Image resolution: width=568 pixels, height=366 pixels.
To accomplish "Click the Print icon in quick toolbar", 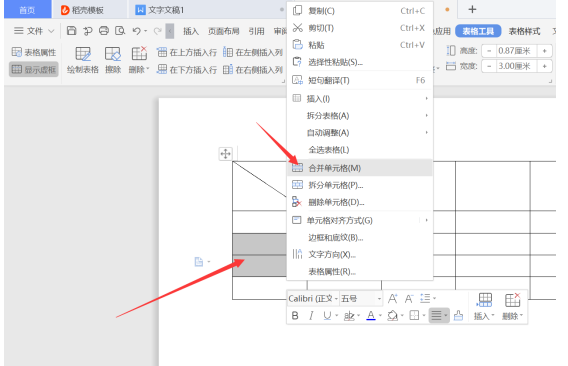I will point(104,31).
